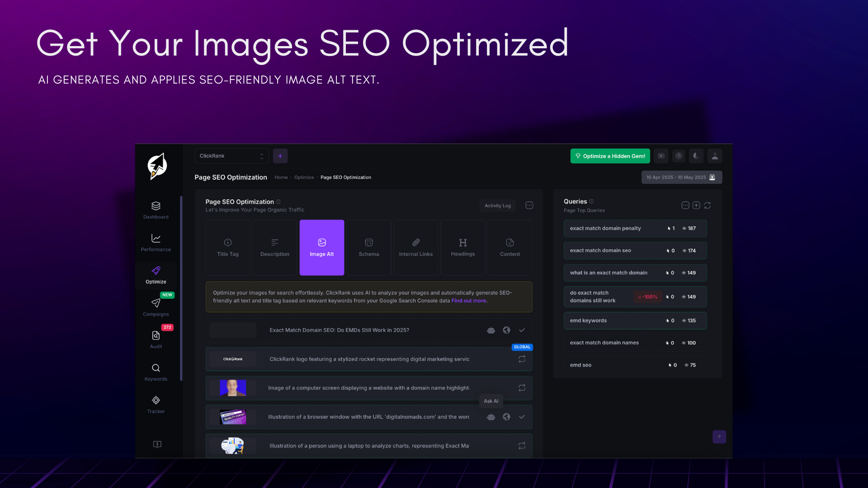The image size is (868, 488).
Task: Switch to the Description tab
Action: [274, 248]
